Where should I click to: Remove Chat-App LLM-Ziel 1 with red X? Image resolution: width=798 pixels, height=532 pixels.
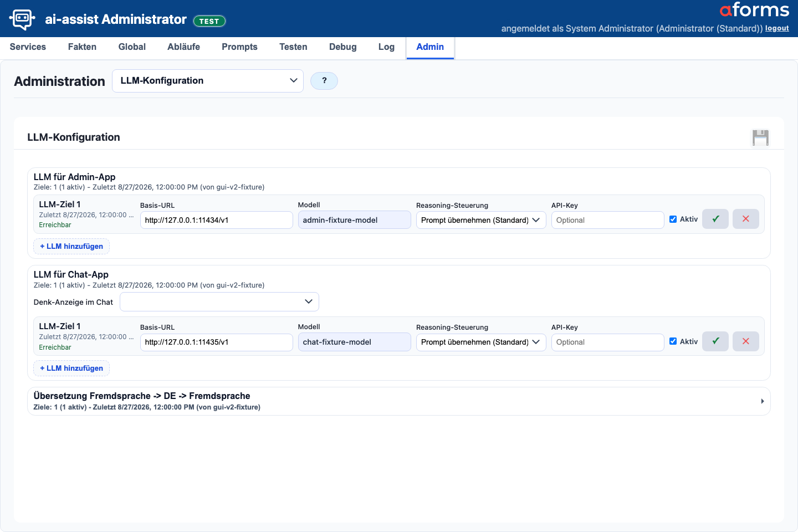click(x=746, y=341)
